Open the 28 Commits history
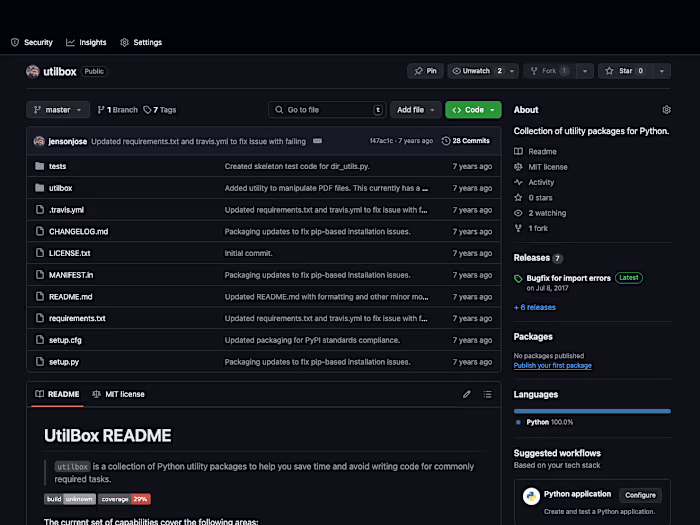This screenshot has height=525, width=700. 466,141
